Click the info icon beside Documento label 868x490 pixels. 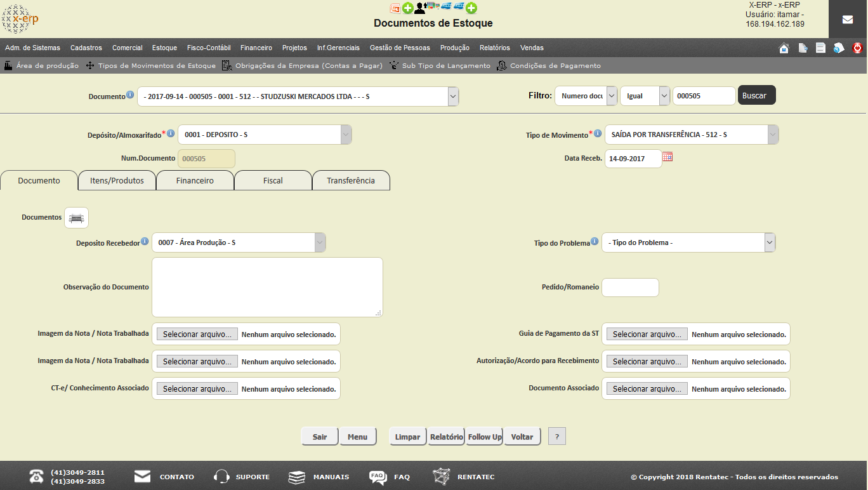pyautogui.click(x=130, y=95)
